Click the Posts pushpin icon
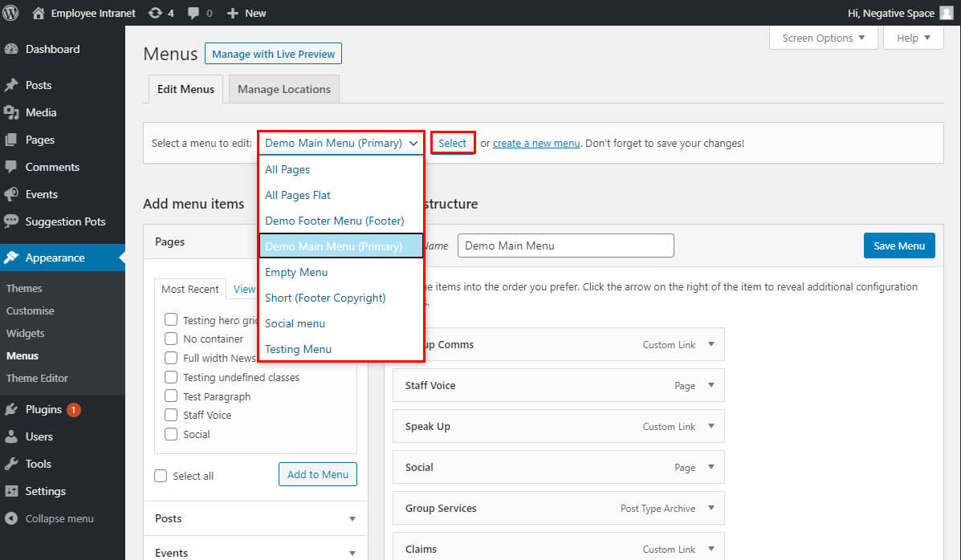 pos(11,85)
